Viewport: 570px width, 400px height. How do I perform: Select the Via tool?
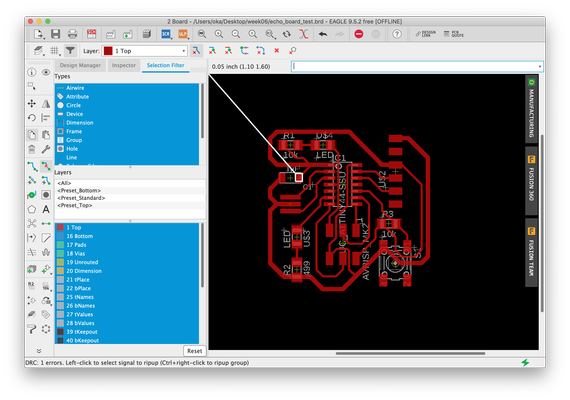[46, 195]
